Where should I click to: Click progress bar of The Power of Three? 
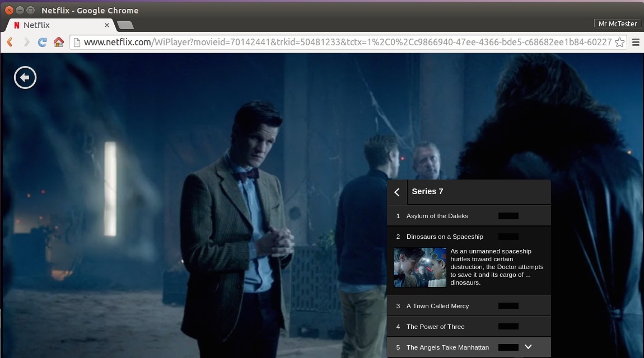tap(508, 327)
